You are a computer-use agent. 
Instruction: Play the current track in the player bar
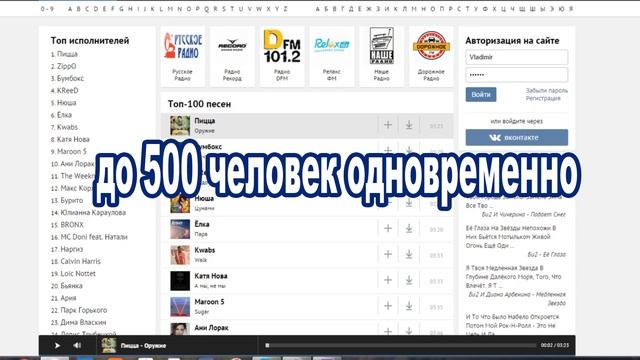click(x=57, y=346)
